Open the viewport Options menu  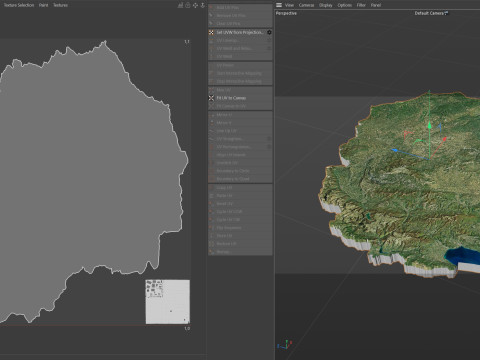pyautogui.click(x=345, y=5)
